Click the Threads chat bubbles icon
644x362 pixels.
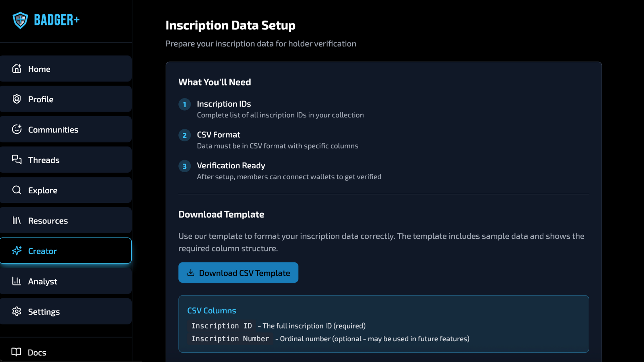(x=17, y=160)
